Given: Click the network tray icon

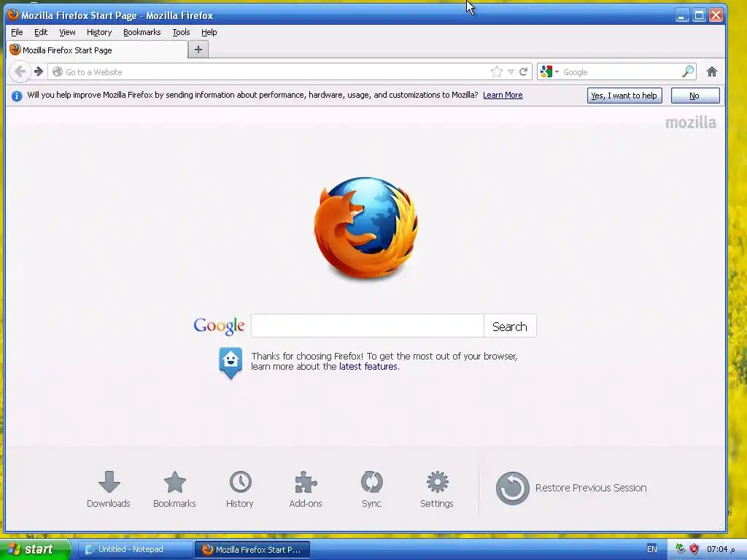Looking at the screenshot, I should (x=681, y=549).
